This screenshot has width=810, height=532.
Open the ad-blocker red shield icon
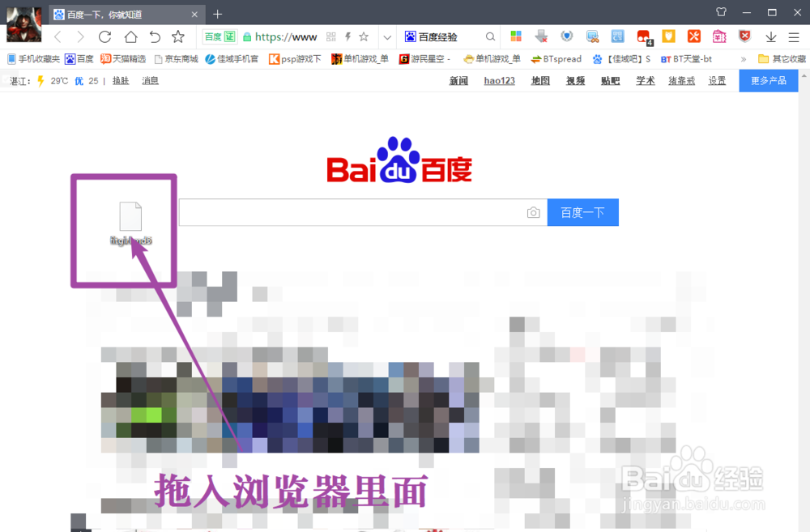coord(744,36)
